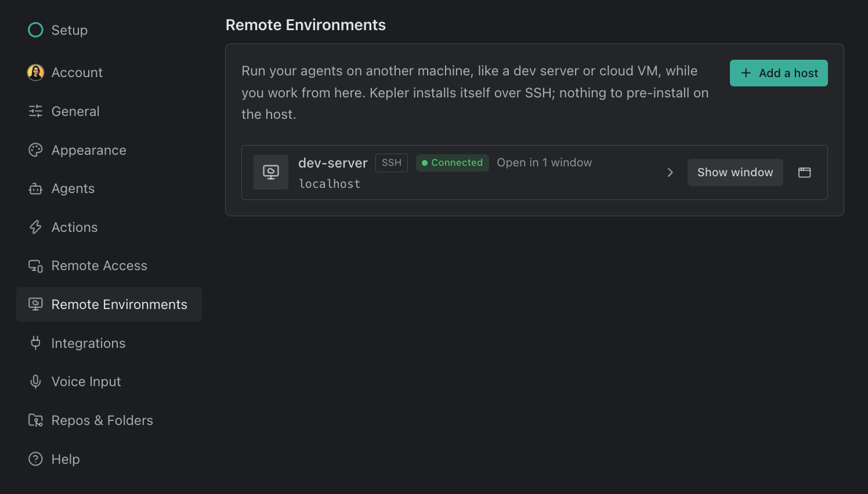Switch to the Actions section

click(x=109, y=227)
